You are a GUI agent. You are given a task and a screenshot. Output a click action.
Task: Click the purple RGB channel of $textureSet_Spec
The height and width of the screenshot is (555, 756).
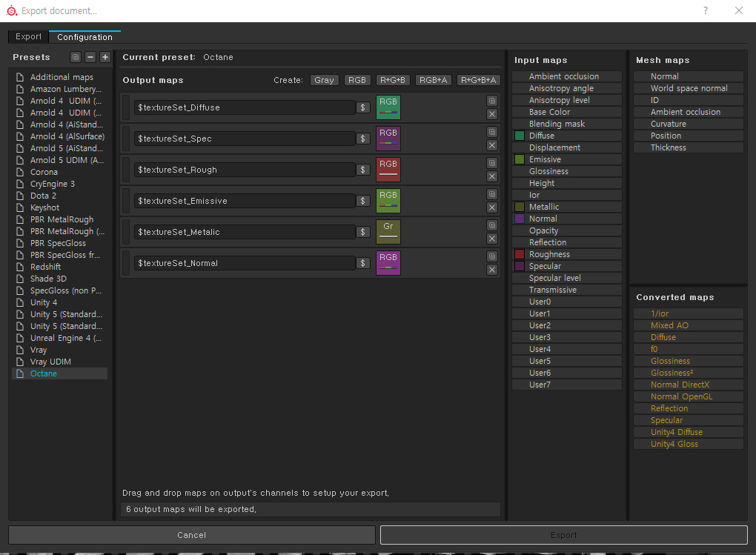click(388, 139)
